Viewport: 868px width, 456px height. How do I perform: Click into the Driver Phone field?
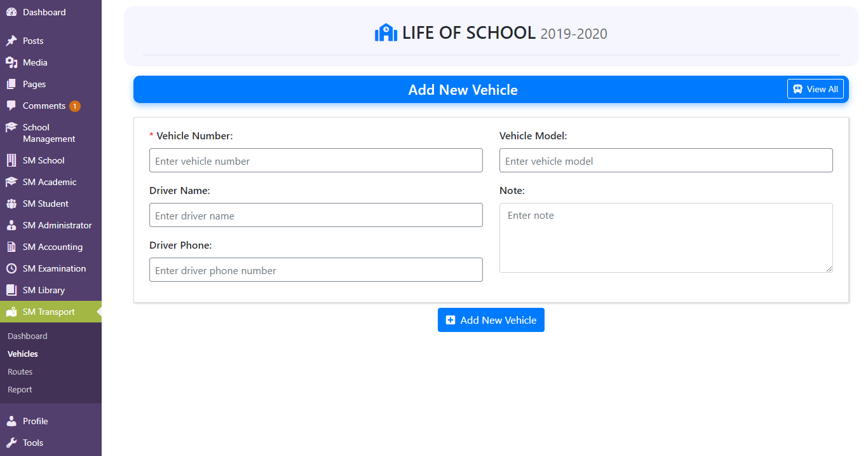[316, 270]
